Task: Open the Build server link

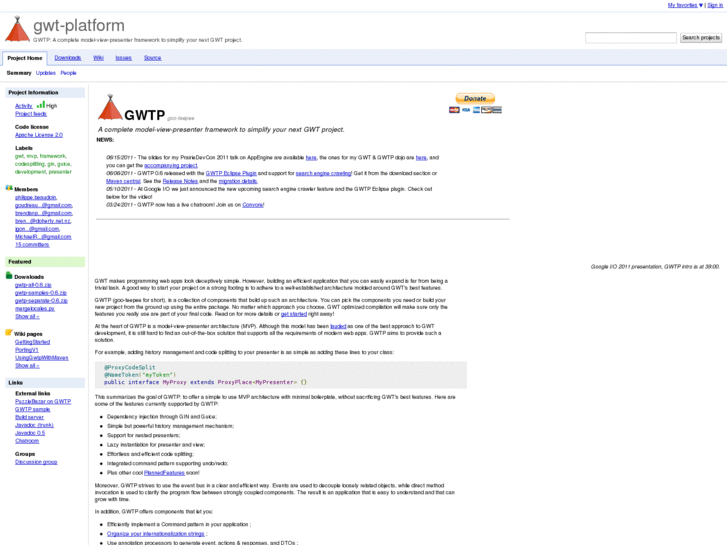Action: (29, 417)
